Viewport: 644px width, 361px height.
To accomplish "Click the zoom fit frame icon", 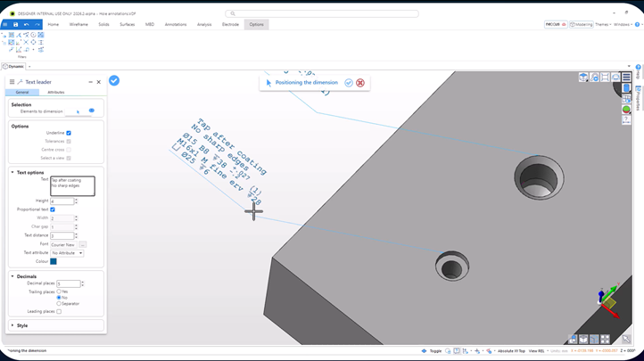I will click(605, 78).
